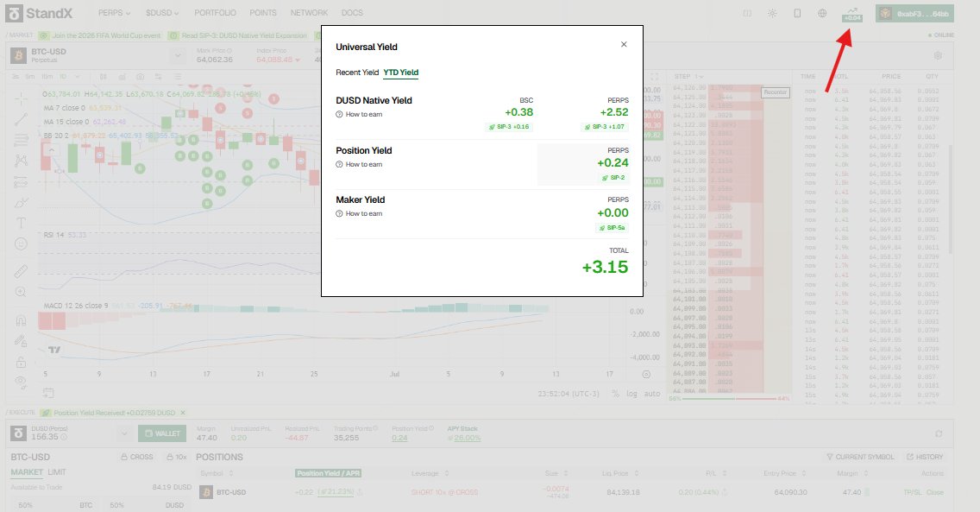Select the brush drawing tool
The image size is (980, 512).
(x=21, y=203)
